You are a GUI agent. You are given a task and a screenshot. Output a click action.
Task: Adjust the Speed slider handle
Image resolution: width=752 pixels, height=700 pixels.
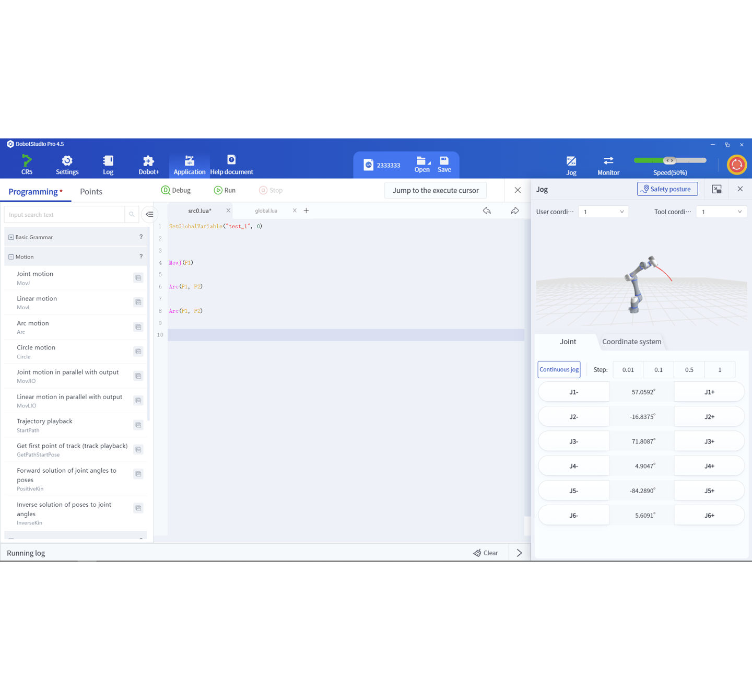pyautogui.click(x=669, y=160)
